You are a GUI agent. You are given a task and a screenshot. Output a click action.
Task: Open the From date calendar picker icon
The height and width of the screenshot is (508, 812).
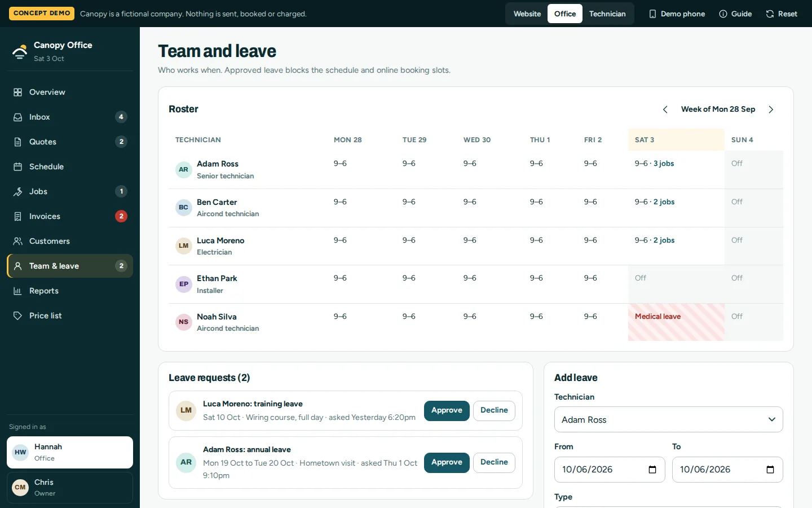pos(652,470)
